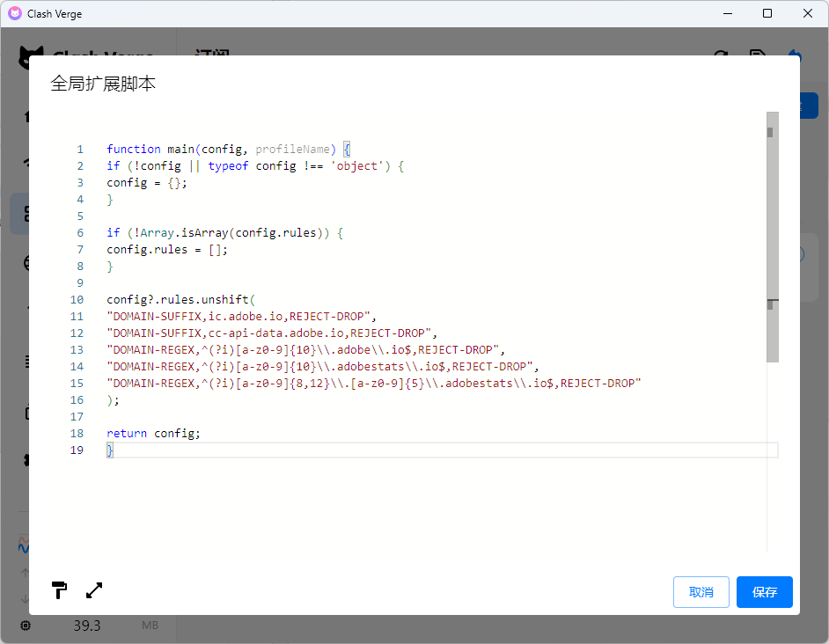Click the 'function main(config, profileName)' line
829x644 pixels.
[x=229, y=149]
